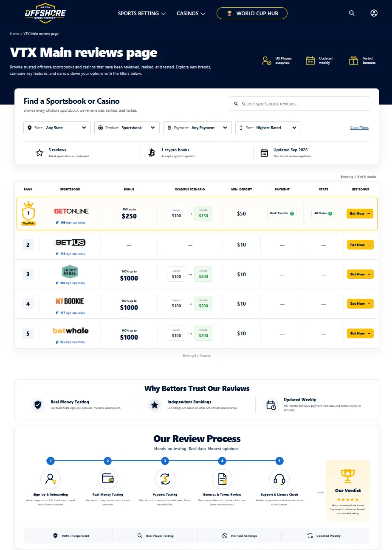392x550 pixels.
Task: Click Bet Now for BetOnline
Action: (x=360, y=213)
